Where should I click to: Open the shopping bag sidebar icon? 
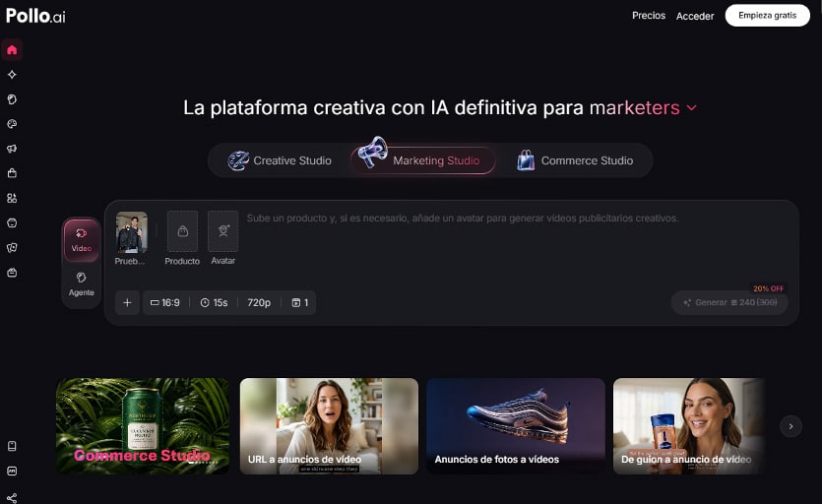pos(12,173)
